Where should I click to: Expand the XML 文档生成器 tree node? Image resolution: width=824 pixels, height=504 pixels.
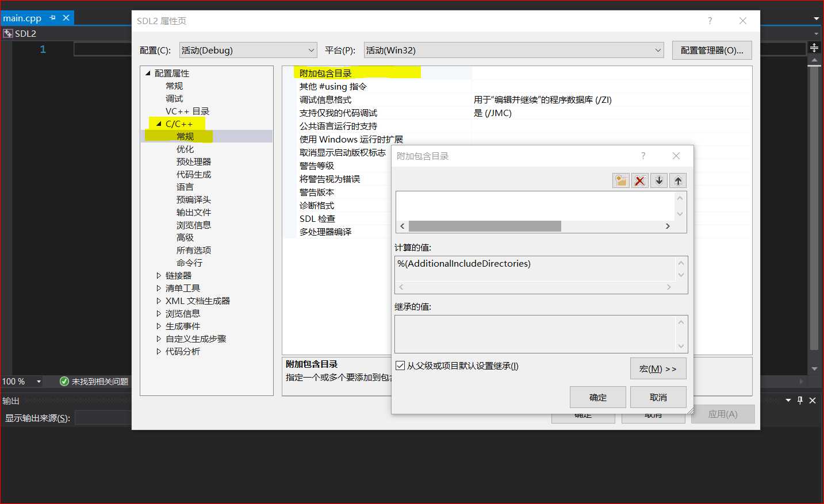[159, 301]
